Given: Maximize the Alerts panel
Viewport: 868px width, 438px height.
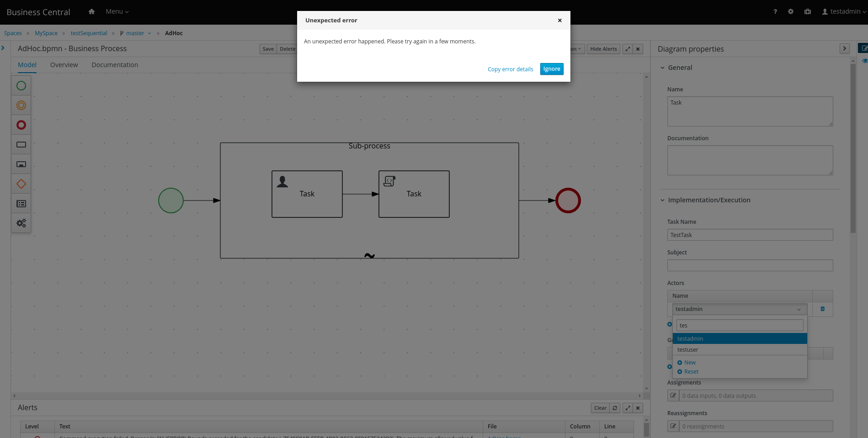Looking at the screenshot, I should (x=628, y=408).
